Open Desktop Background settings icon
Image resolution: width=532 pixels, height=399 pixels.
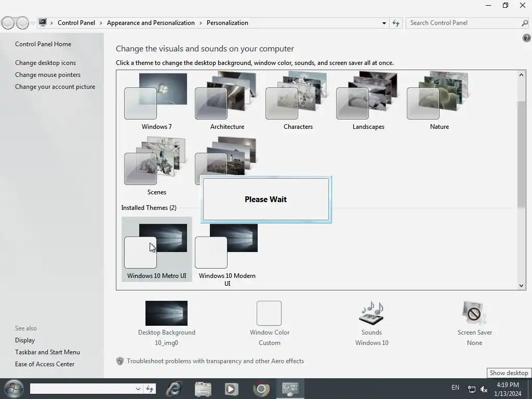point(166,313)
